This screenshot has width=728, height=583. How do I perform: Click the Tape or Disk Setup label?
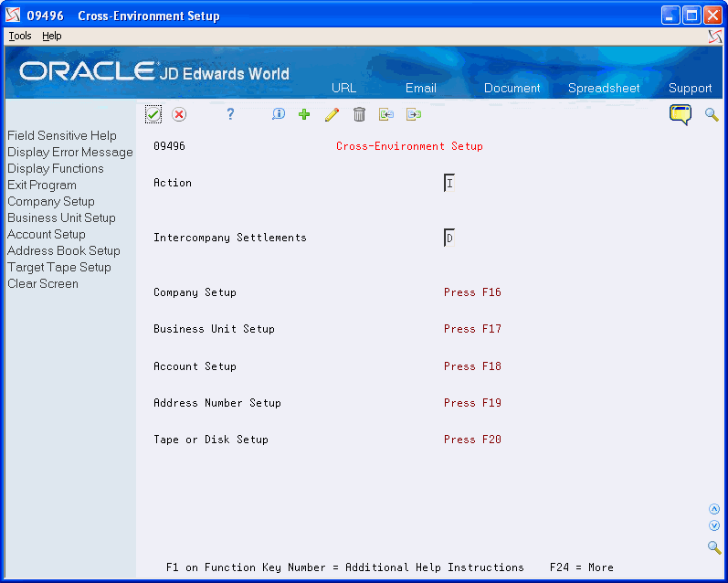[x=211, y=440]
